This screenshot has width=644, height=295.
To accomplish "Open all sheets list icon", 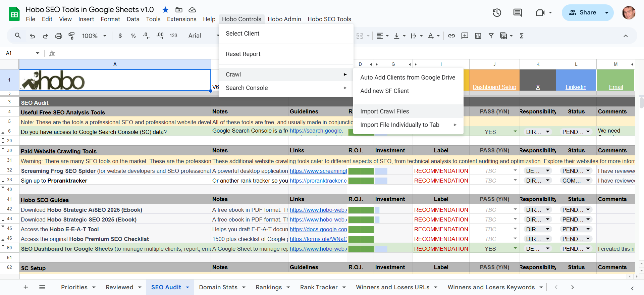I will pos(42,287).
